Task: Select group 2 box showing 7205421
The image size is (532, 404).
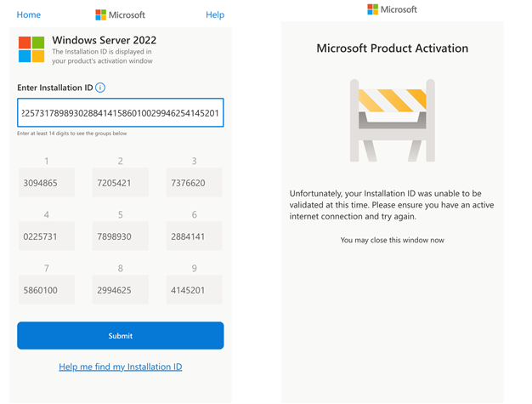Action: (121, 183)
